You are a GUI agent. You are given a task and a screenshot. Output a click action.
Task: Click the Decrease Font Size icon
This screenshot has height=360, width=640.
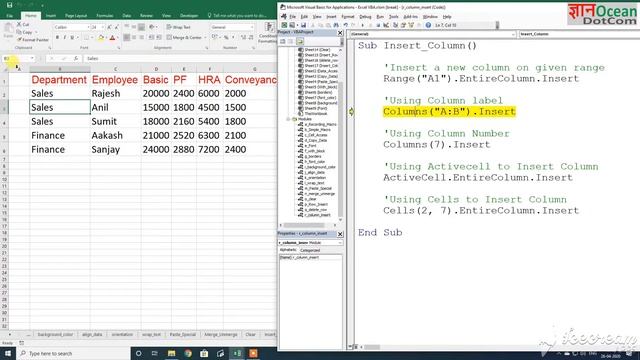click(x=116, y=27)
